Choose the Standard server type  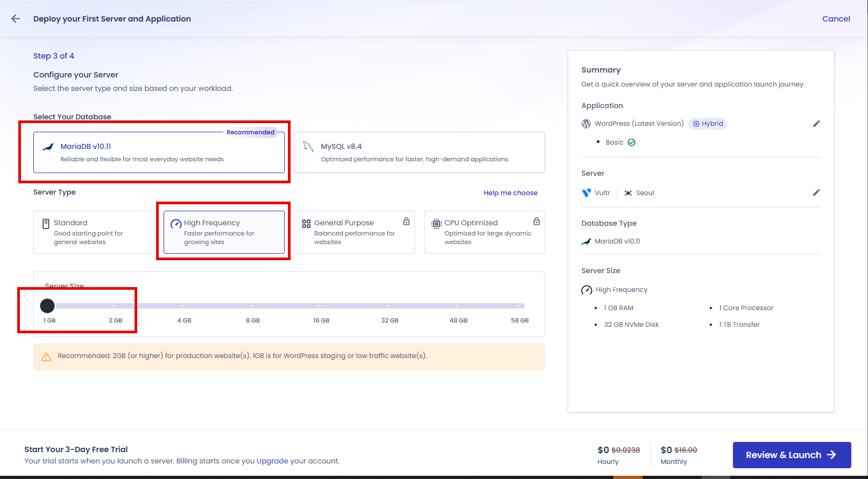pyautogui.click(x=94, y=232)
